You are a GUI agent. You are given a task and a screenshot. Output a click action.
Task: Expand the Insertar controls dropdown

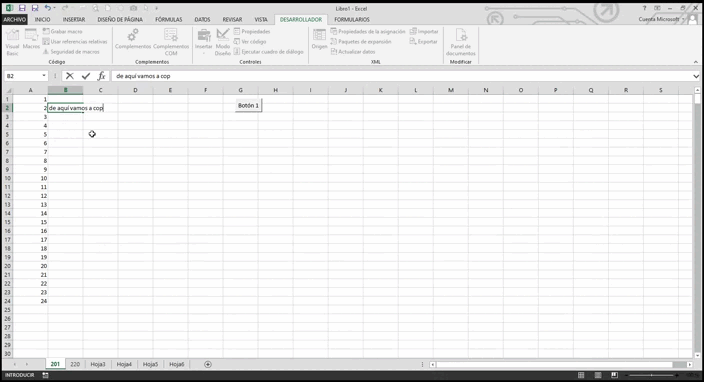(203, 43)
